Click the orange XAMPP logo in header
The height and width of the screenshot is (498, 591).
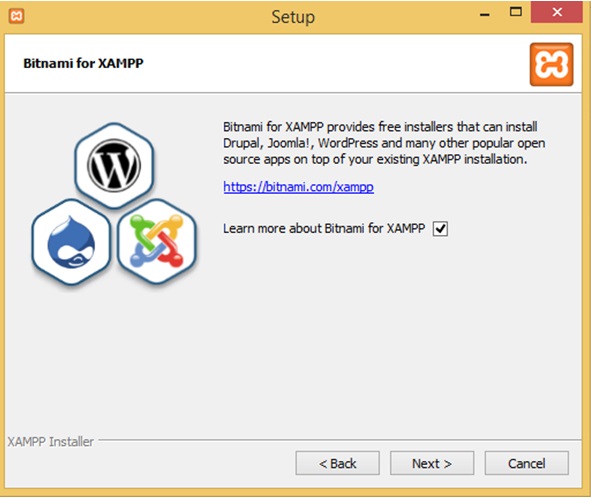551,64
